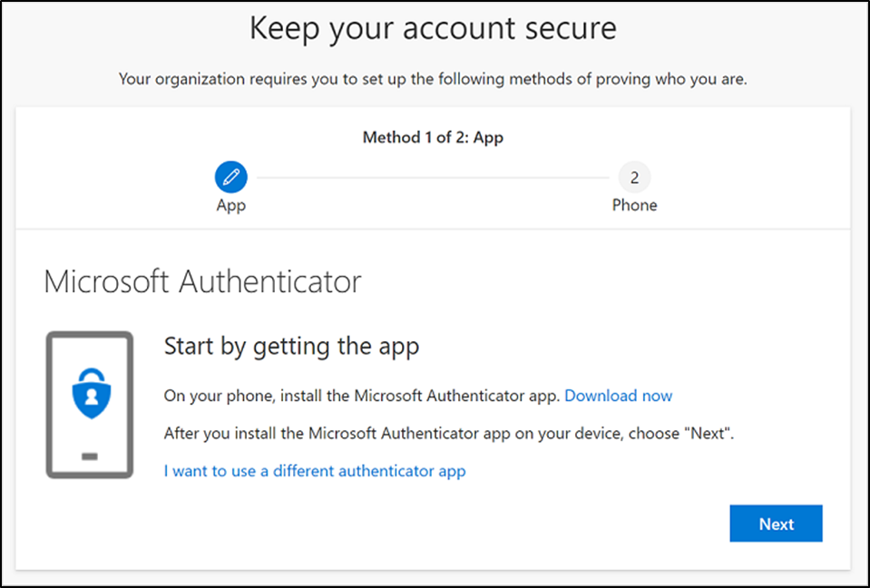Image resolution: width=870 pixels, height=588 pixels.
Task: Click the install Microsoft Authenticator instruction text
Action: 361,396
